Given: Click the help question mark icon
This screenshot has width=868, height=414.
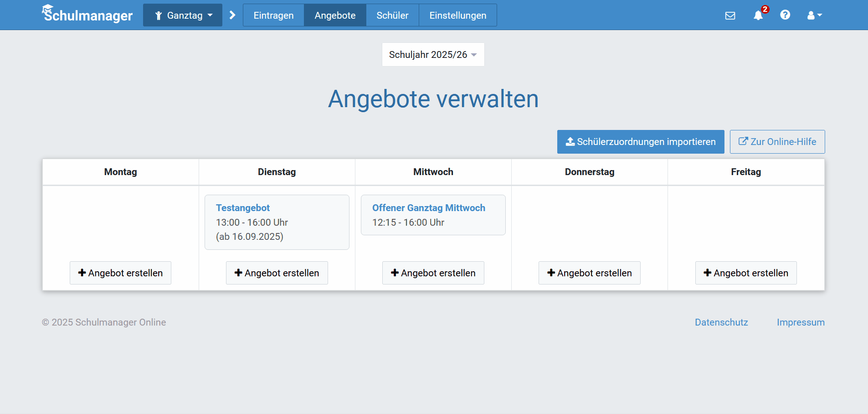Looking at the screenshot, I should click(x=785, y=15).
